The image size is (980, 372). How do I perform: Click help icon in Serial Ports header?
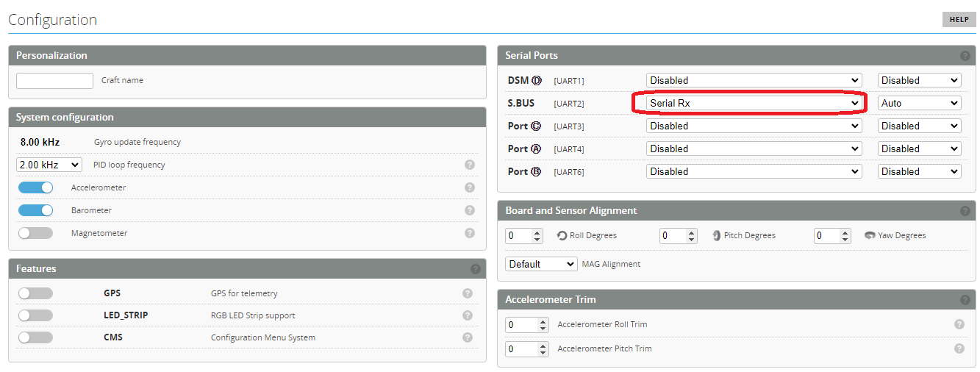tap(965, 56)
